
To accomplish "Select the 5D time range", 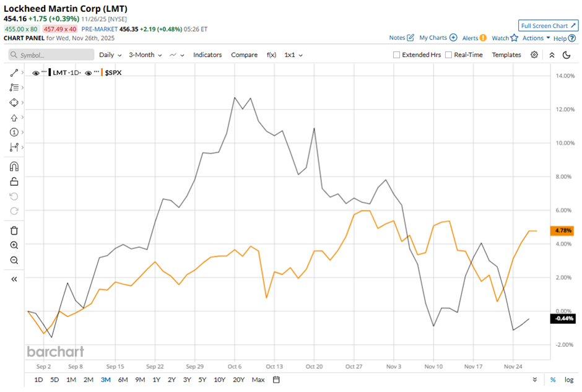I will coord(54,380).
